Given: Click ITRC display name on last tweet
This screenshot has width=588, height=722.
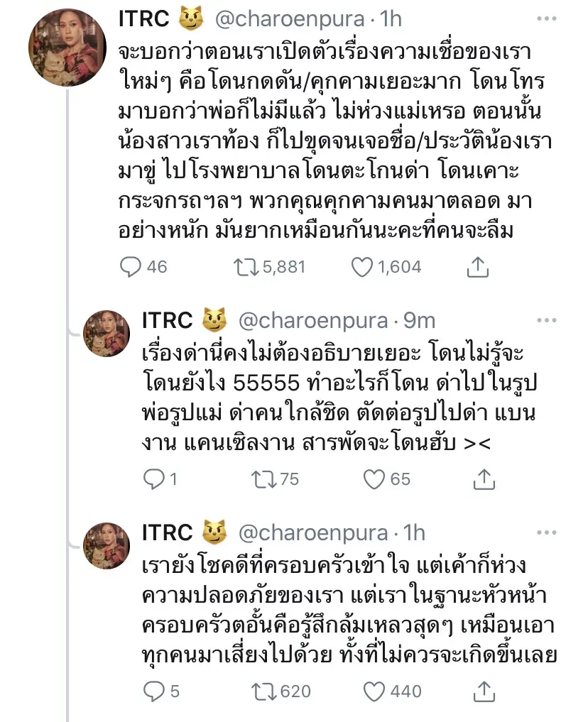Looking at the screenshot, I should [168, 532].
